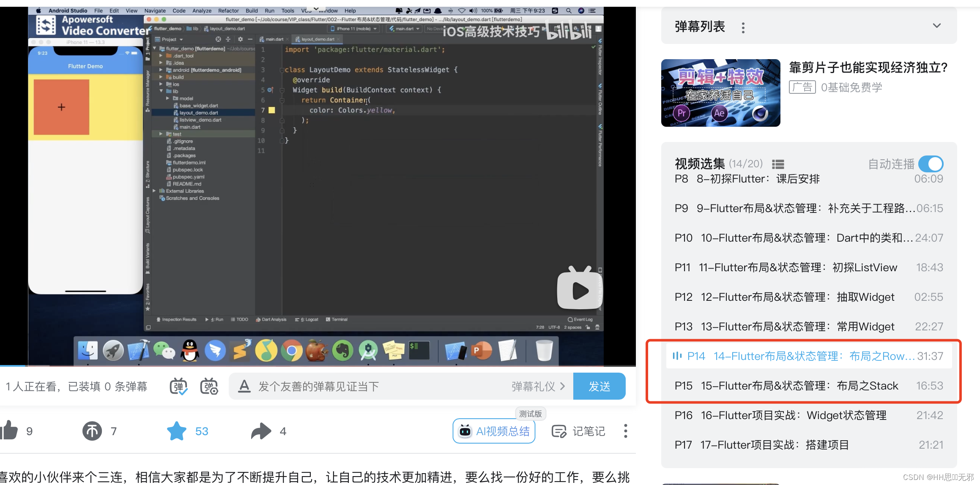980x485 pixels.
Task: Select episode P10 Dart中的类和
Action: [x=808, y=238]
